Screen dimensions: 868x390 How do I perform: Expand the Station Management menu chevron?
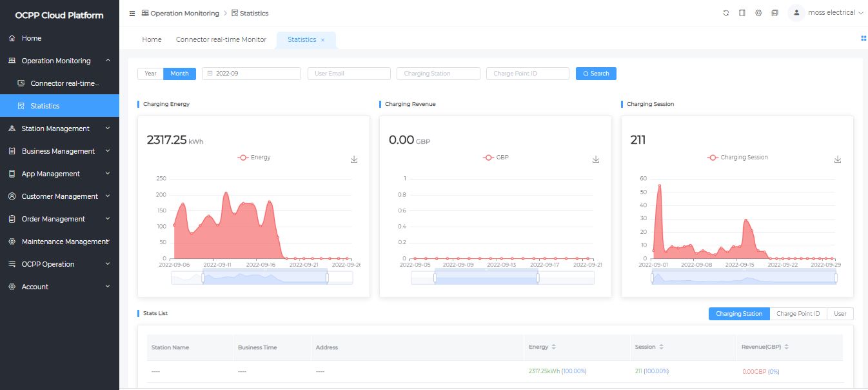(x=108, y=128)
